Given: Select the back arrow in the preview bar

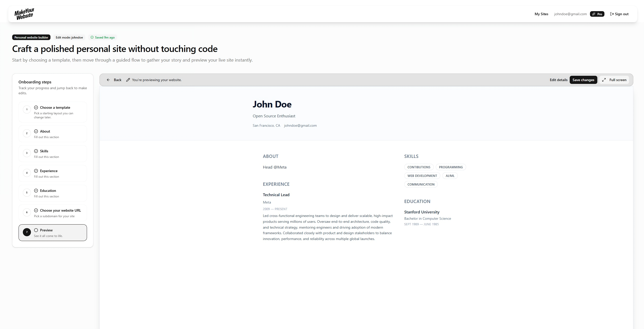Looking at the screenshot, I should pos(109,80).
